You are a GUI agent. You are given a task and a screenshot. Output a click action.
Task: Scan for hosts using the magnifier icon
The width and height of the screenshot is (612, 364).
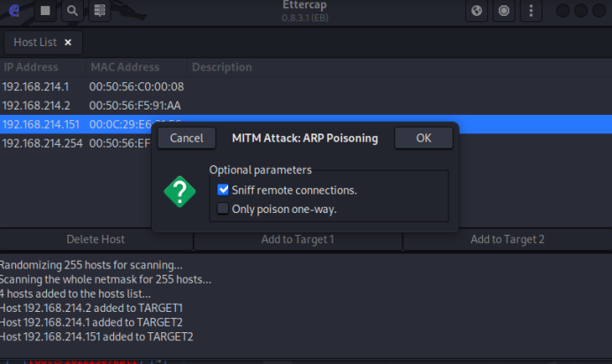(x=73, y=11)
